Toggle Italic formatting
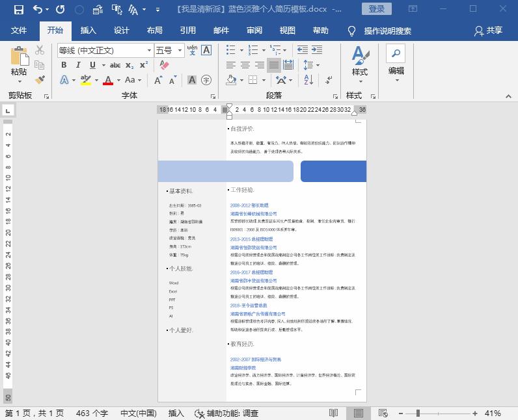The image size is (518, 420). pos(78,65)
